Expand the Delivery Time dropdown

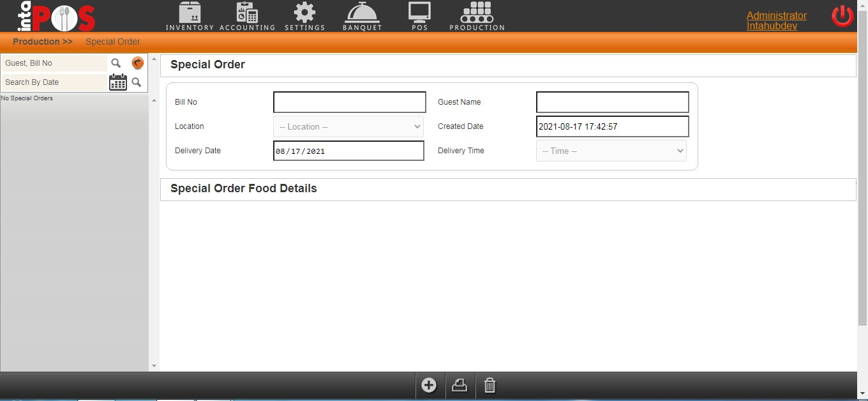click(611, 151)
